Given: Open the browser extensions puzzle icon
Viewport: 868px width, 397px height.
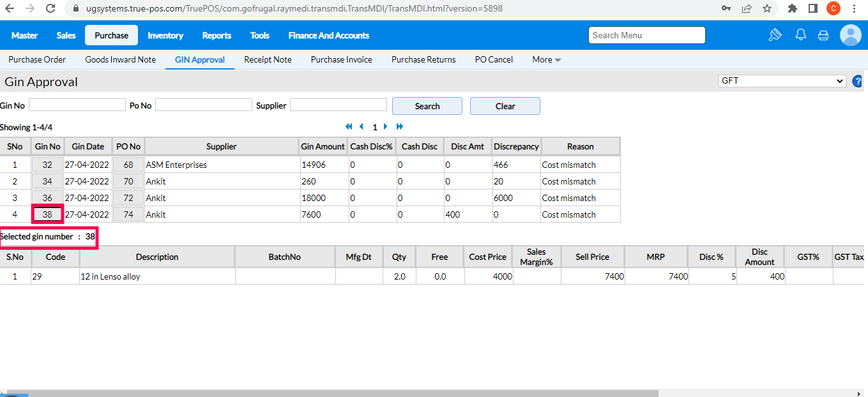Looking at the screenshot, I should (x=793, y=9).
